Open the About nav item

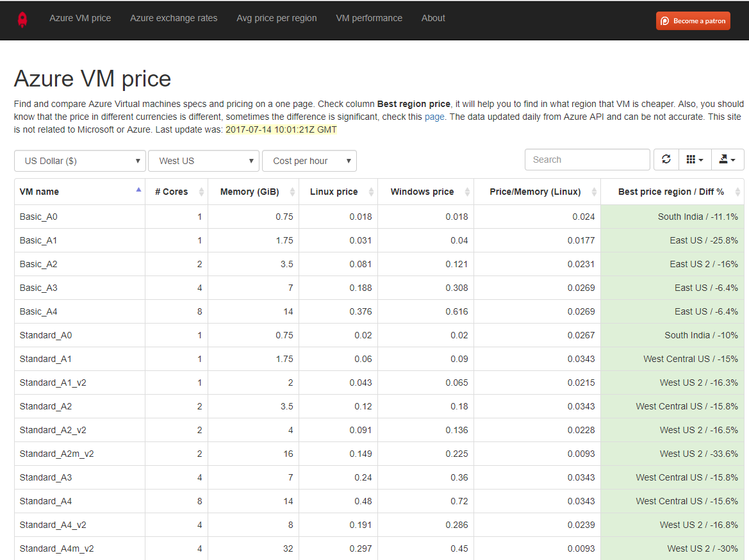point(433,18)
